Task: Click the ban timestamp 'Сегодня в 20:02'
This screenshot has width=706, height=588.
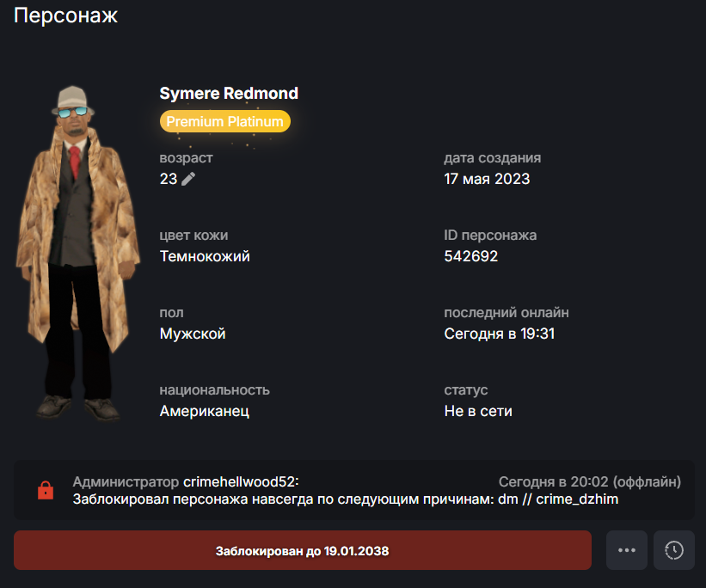Action: [554, 481]
